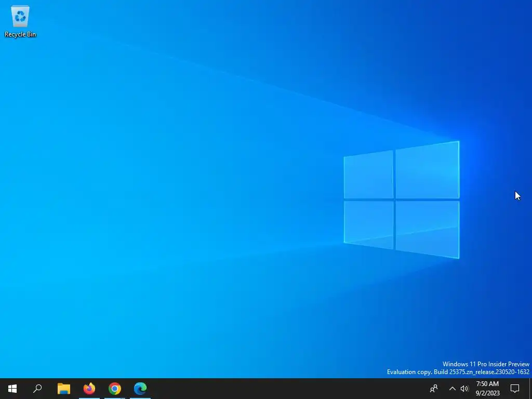
Task: Expand the hidden tray icons chevron
Action: (453, 389)
